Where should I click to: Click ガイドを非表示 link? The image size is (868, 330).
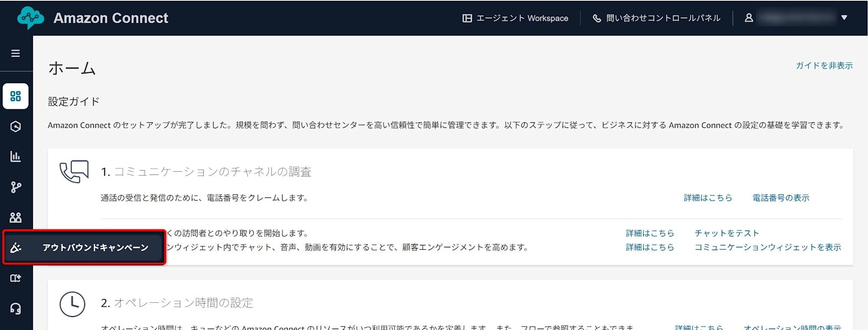point(824,65)
